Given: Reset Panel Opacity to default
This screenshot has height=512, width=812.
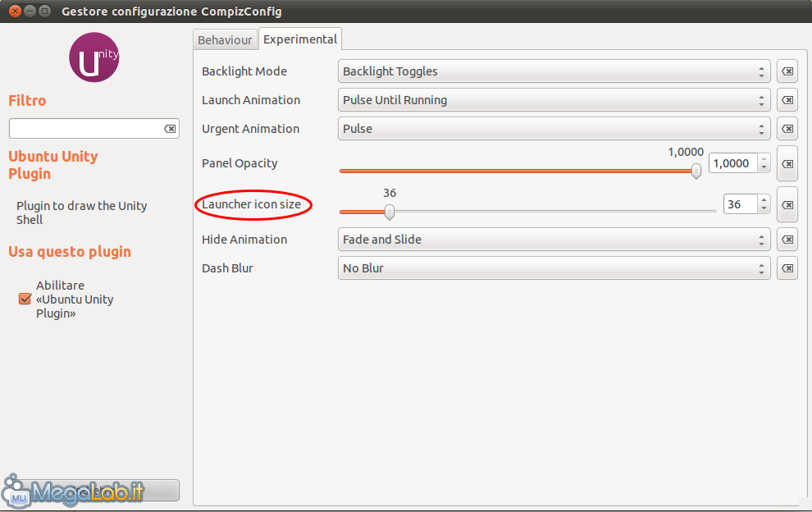Looking at the screenshot, I should [x=787, y=164].
